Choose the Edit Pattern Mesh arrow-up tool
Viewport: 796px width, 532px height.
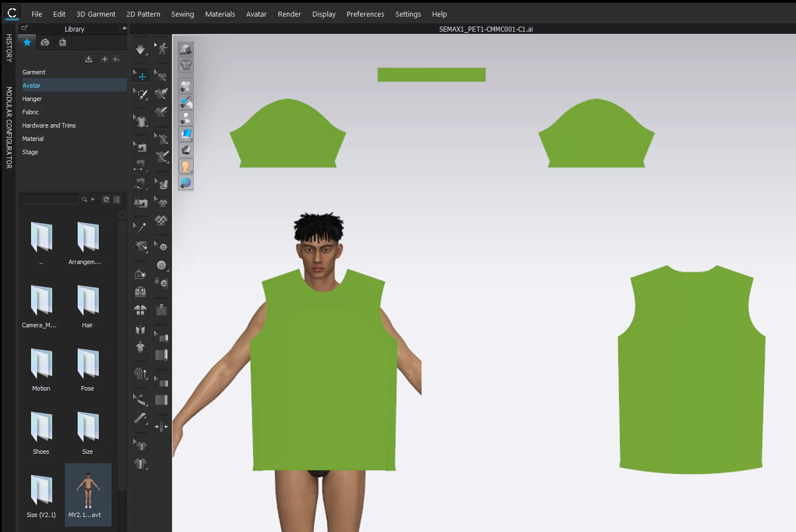click(141, 373)
